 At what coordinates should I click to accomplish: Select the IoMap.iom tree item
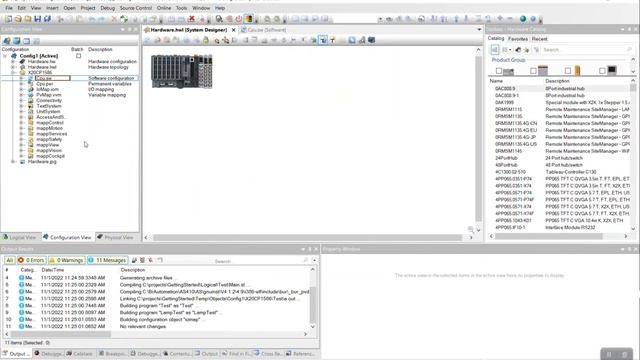coord(47,89)
